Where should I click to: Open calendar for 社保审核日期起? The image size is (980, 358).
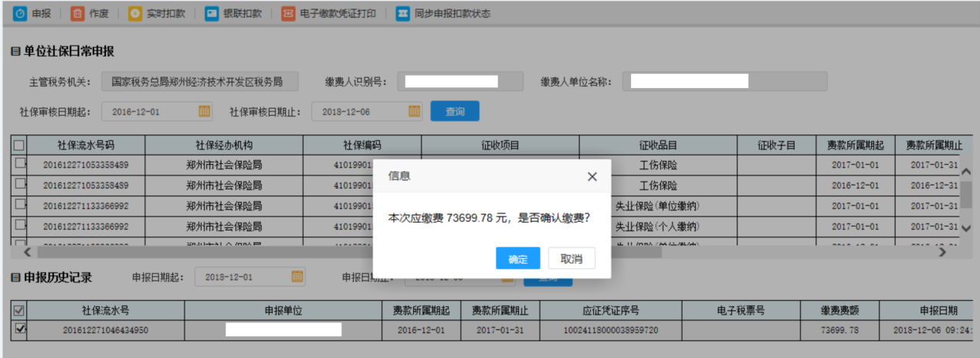(x=205, y=111)
